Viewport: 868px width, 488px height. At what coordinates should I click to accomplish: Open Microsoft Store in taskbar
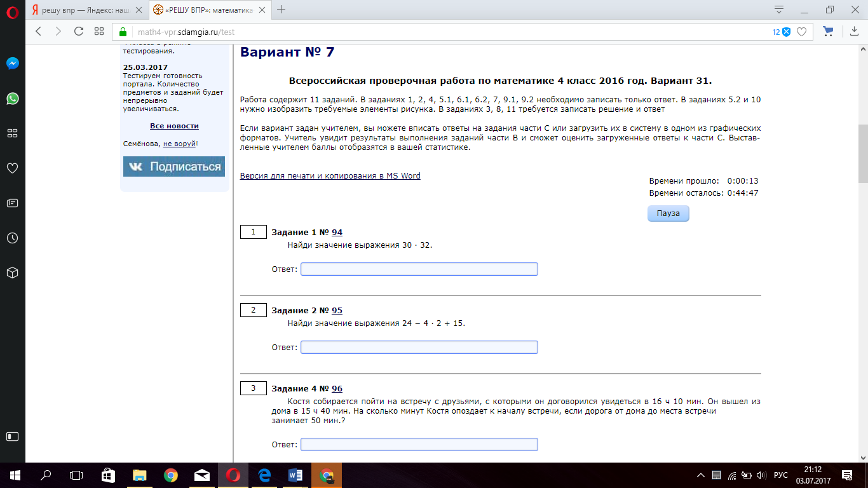tap(108, 474)
